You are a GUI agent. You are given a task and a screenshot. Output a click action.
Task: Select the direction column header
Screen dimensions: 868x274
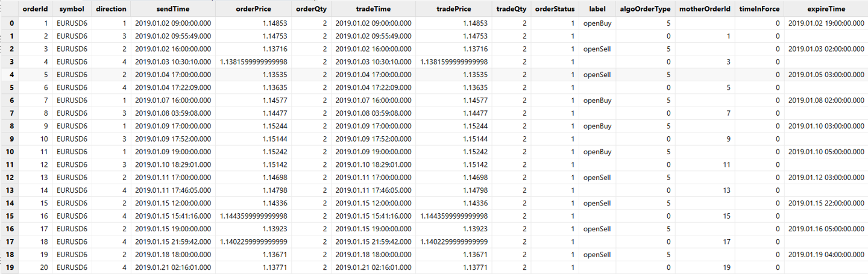111,9
